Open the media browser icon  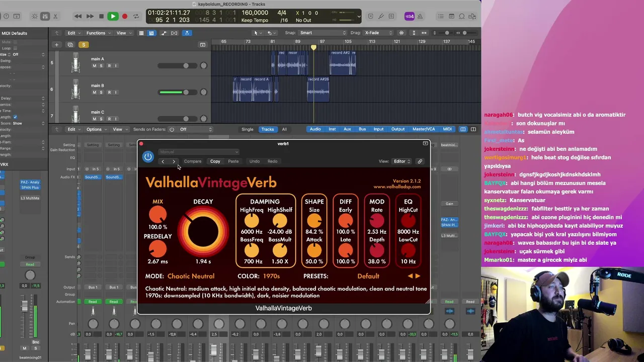pos(472,16)
